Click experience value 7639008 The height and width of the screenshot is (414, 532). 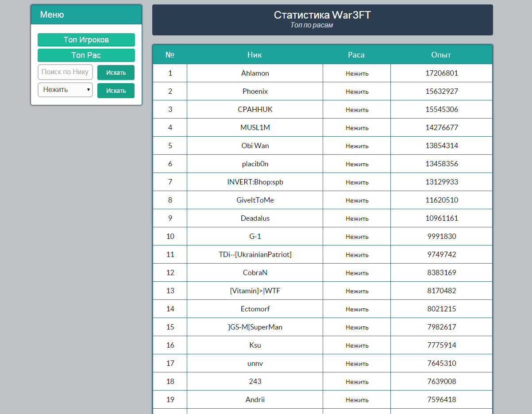[x=442, y=382]
